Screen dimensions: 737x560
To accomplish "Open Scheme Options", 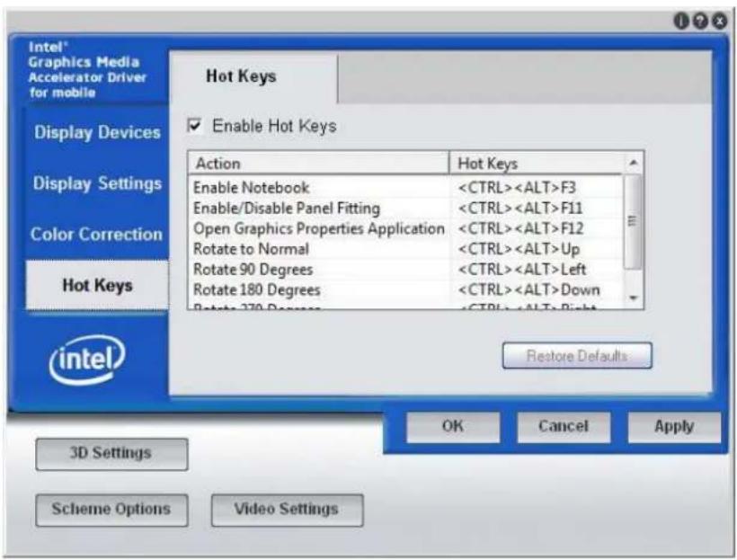I will [x=111, y=510].
